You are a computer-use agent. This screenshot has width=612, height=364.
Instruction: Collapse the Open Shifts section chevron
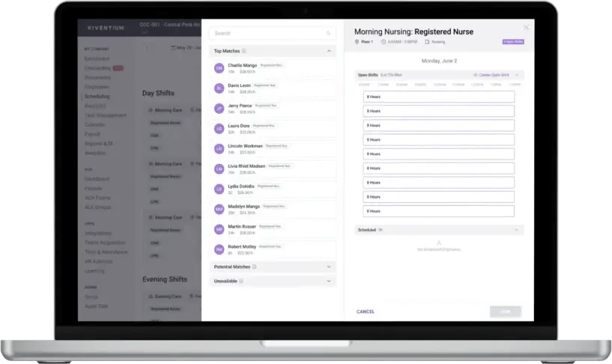pyautogui.click(x=516, y=75)
